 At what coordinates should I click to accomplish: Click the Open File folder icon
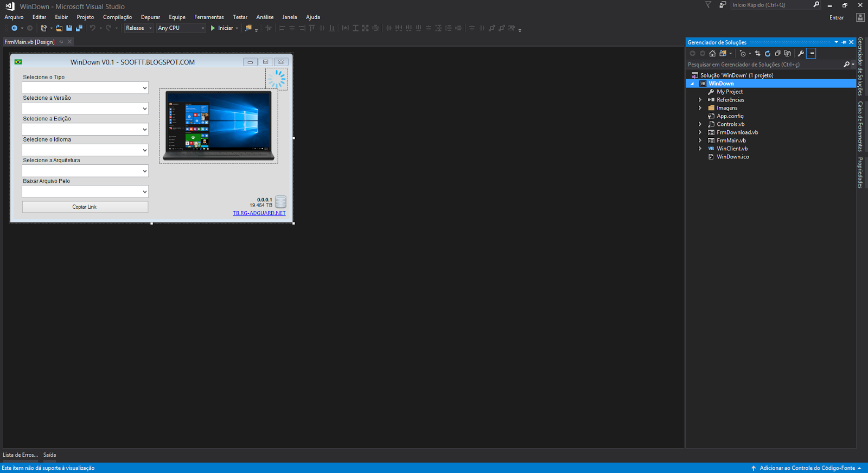coord(59,28)
